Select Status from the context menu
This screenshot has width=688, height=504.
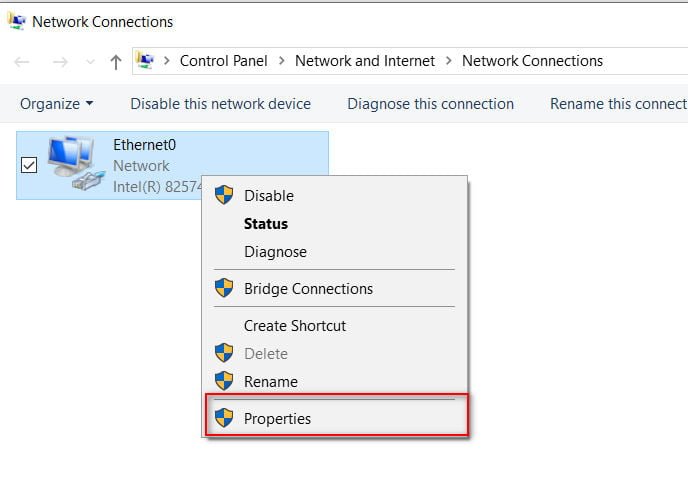(266, 224)
